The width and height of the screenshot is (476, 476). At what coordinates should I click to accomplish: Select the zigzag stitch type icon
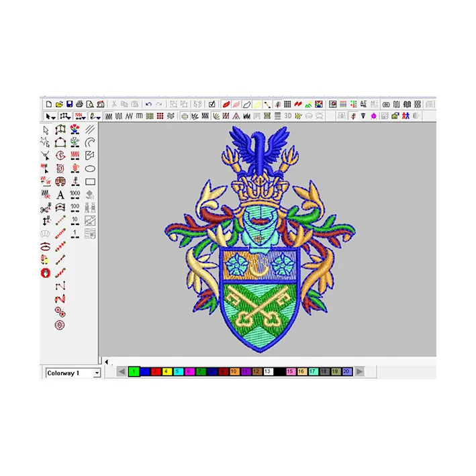pyautogui.click(x=129, y=116)
